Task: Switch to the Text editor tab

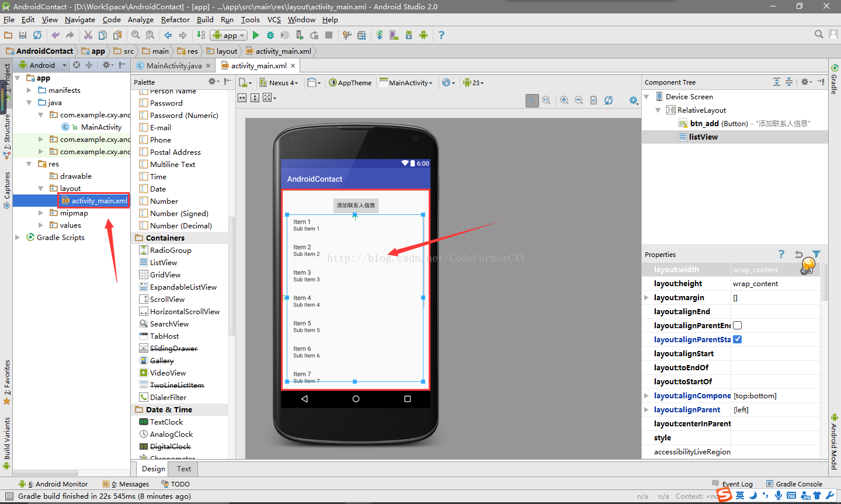Action: 184,469
